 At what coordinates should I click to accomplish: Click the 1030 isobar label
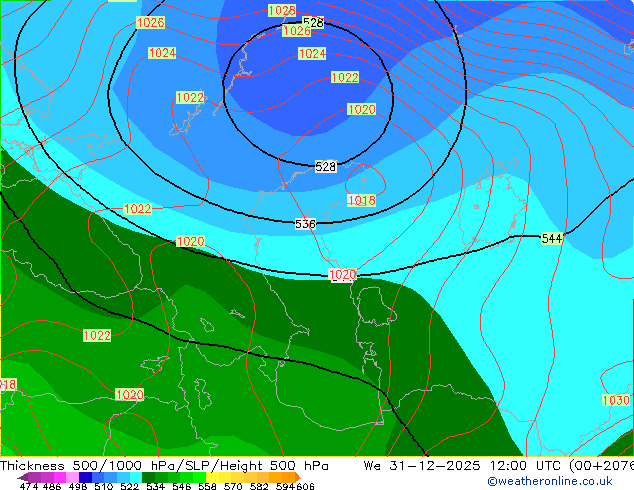click(616, 400)
